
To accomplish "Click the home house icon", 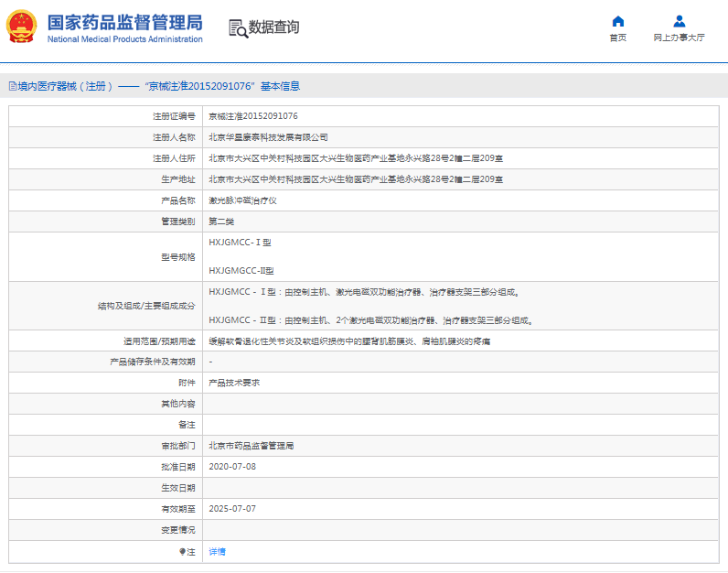I will click(x=618, y=21).
